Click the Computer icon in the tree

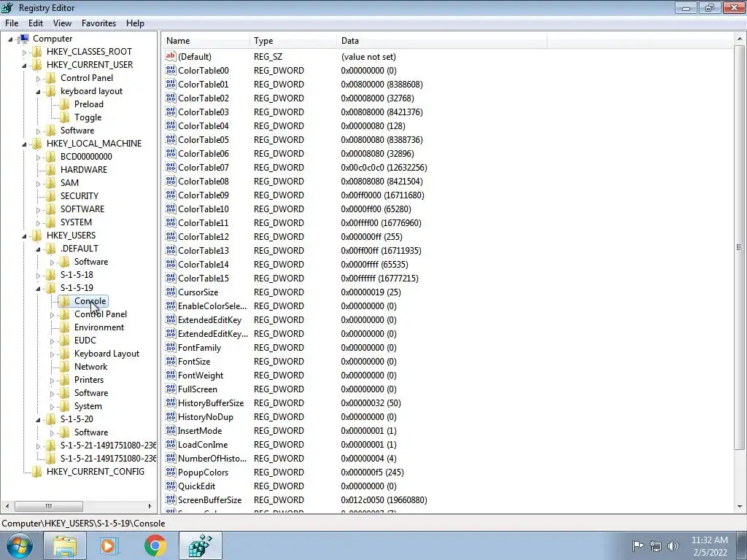pyautogui.click(x=23, y=39)
